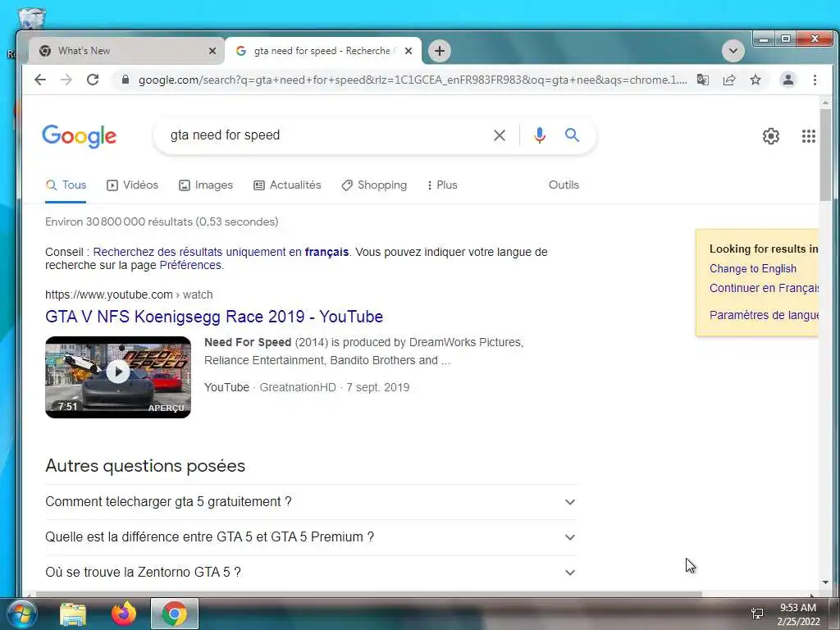Open Outils search tools

[x=564, y=185]
